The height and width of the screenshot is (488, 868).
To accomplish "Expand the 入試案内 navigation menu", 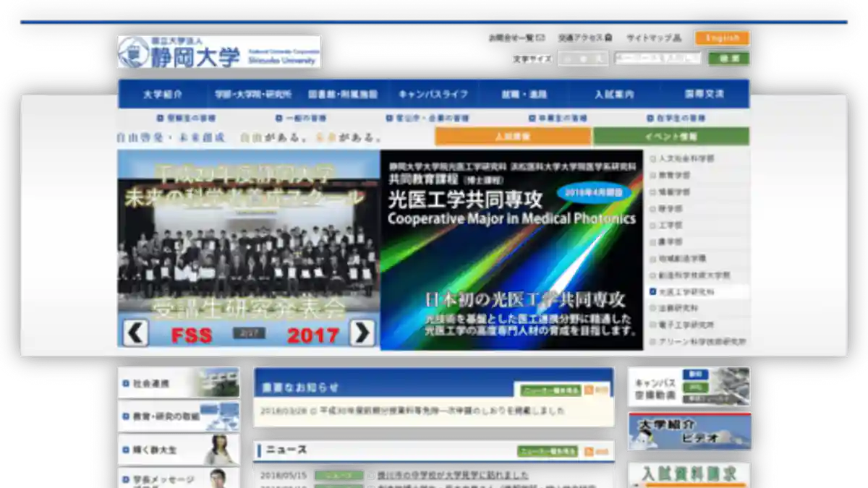I will point(614,94).
